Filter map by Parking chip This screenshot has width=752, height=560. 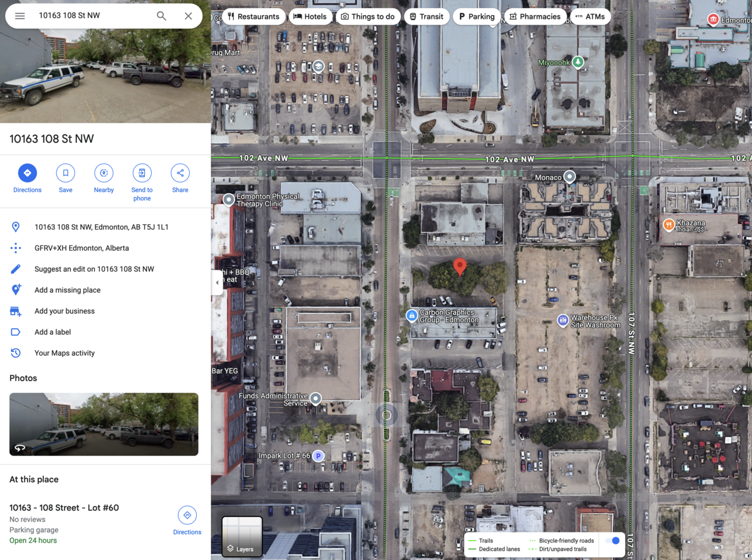[476, 16]
